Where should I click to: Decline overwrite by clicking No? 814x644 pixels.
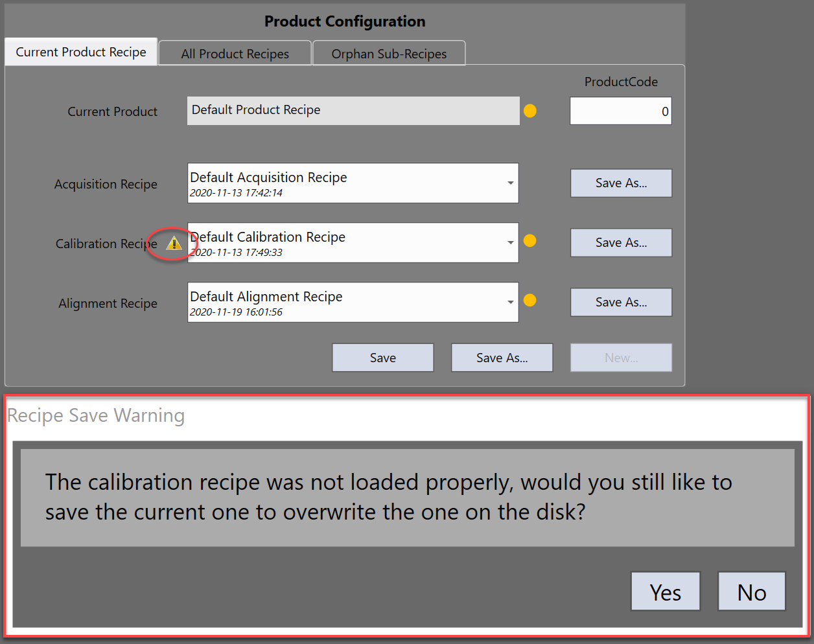coord(752,592)
